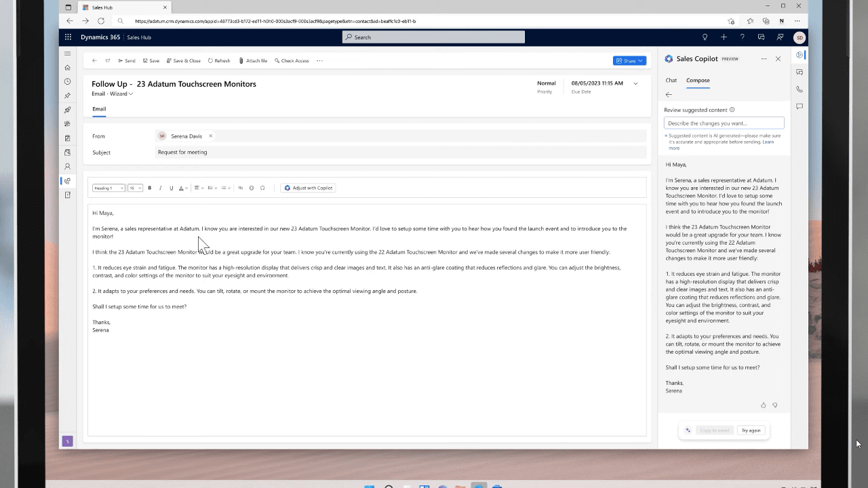Open the font size 16 dropdown

coord(135,188)
